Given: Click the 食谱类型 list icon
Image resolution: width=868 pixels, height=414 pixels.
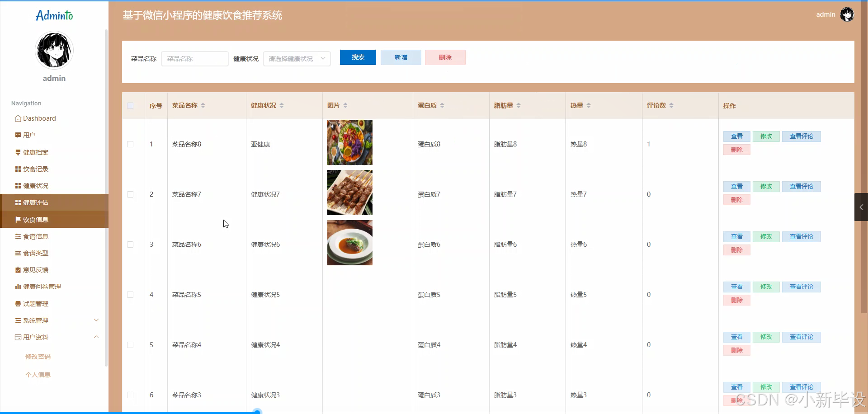Looking at the screenshot, I should click(18, 253).
